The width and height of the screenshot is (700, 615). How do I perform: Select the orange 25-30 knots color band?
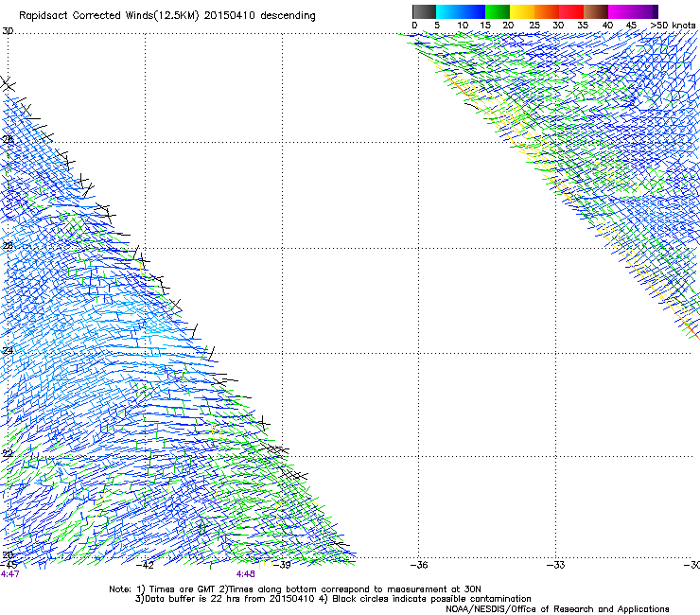coord(547,11)
